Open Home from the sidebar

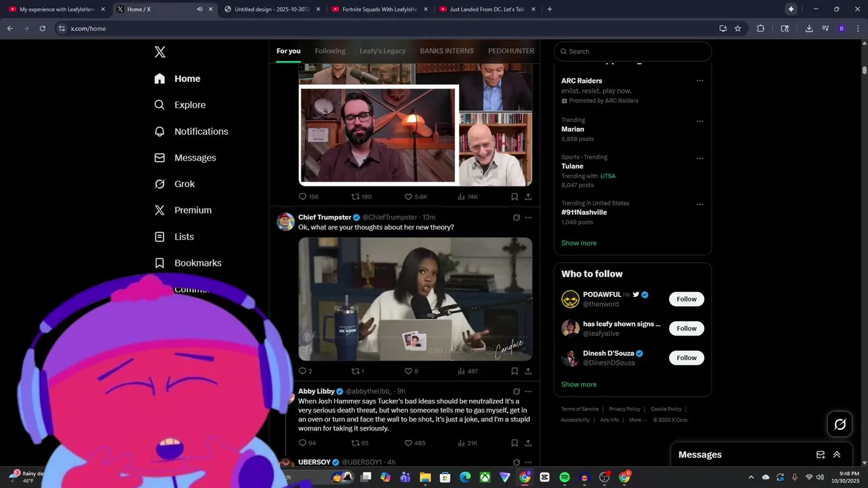point(177,79)
